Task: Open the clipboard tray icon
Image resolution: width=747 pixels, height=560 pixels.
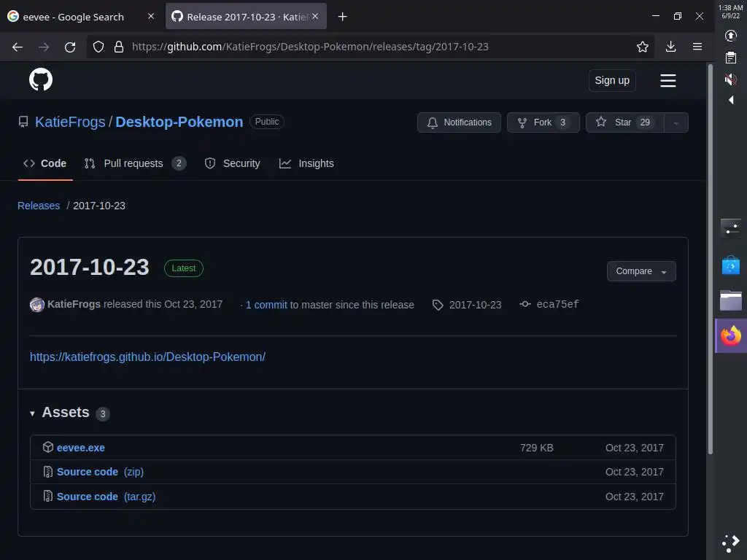Action: [x=731, y=58]
